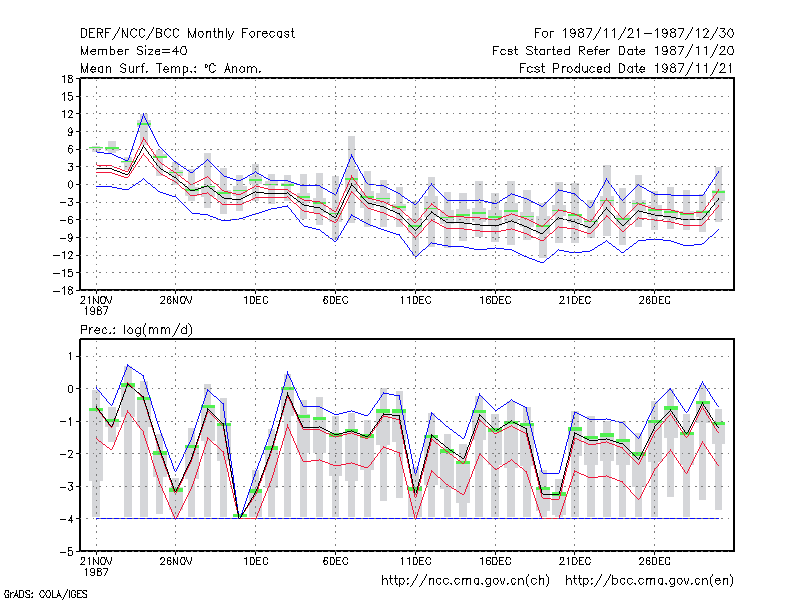Screen dimensions: 800x600
Task: Click the 1DEC tick on precipitation chart
Action: (256, 561)
